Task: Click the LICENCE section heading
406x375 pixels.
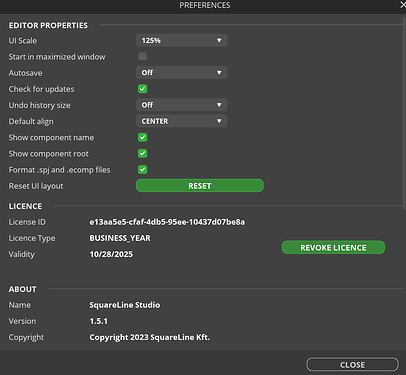Action: tap(25, 206)
